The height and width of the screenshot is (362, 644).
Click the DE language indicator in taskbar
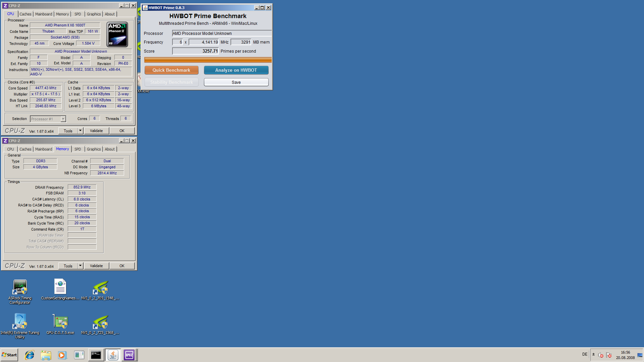click(585, 354)
